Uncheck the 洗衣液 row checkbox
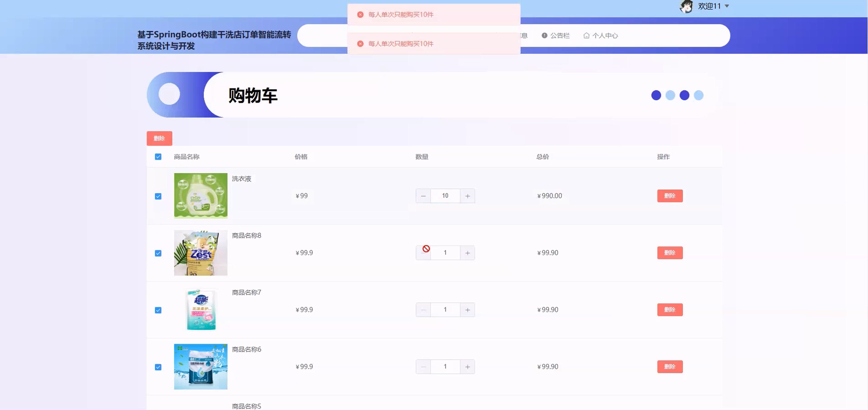 (158, 196)
